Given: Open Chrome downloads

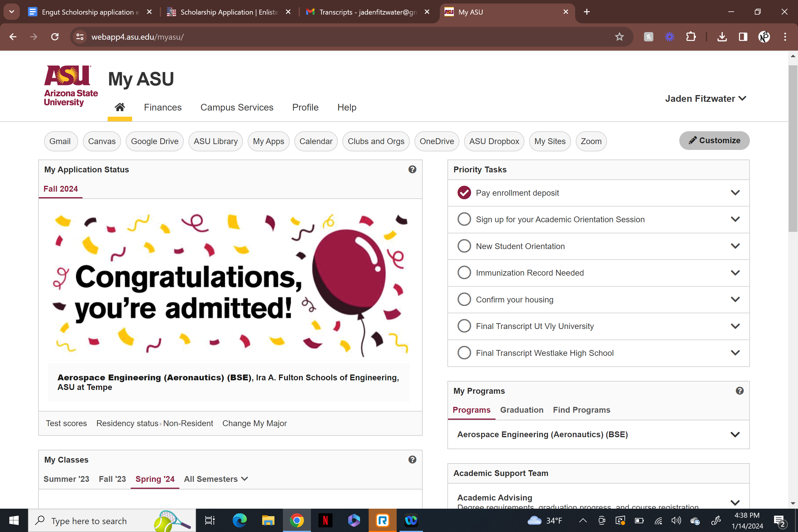Looking at the screenshot, I should coord(722,37).
